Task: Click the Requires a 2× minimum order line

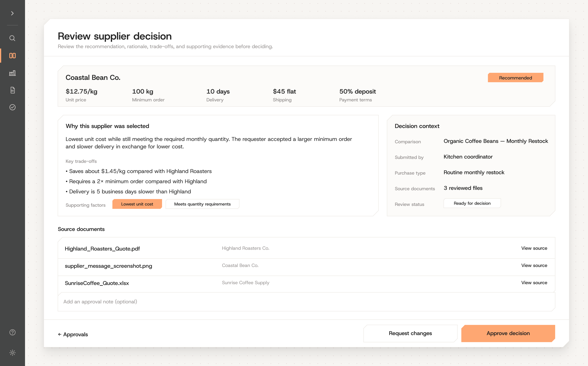Action: tap(136, 181)
